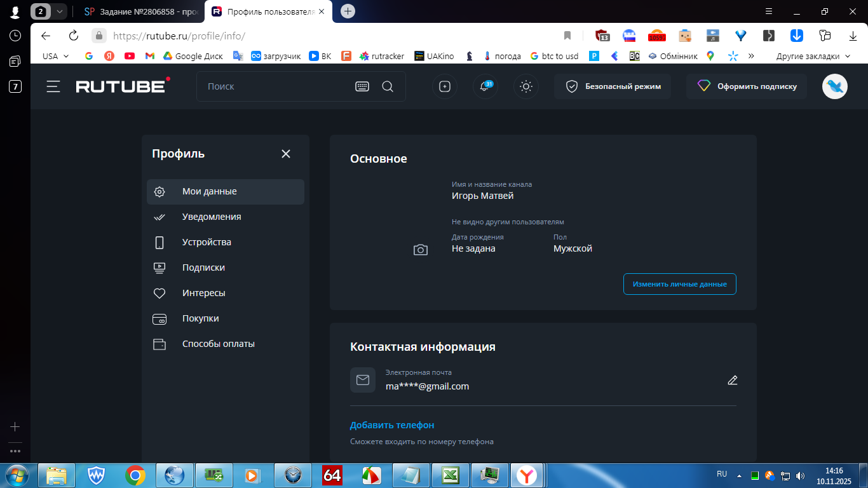This screenshot has width=868, height=488.
Task: Click the Мужской gender value
Action: coord(573,248)
